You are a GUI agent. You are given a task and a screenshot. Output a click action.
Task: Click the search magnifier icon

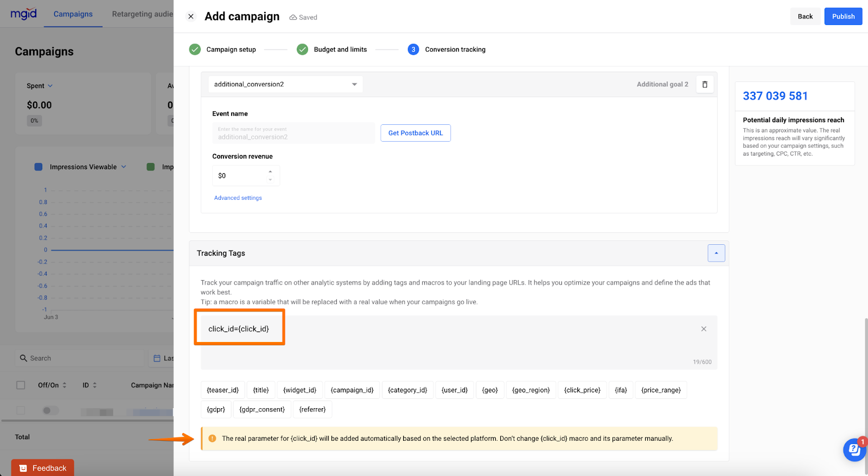coord(23,358)
